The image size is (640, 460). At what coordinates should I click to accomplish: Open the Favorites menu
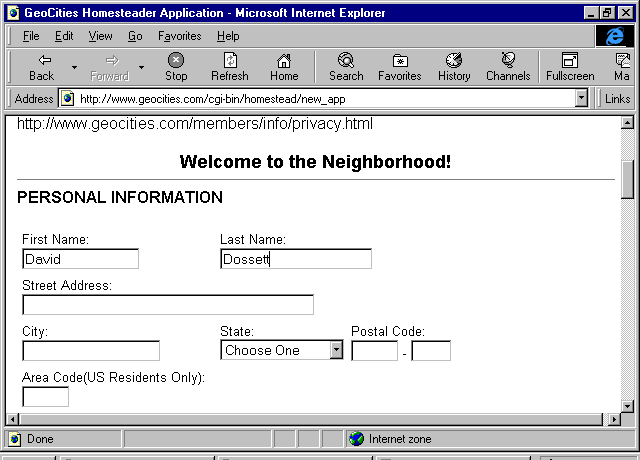pyautogui.click(x=180, y=36)
